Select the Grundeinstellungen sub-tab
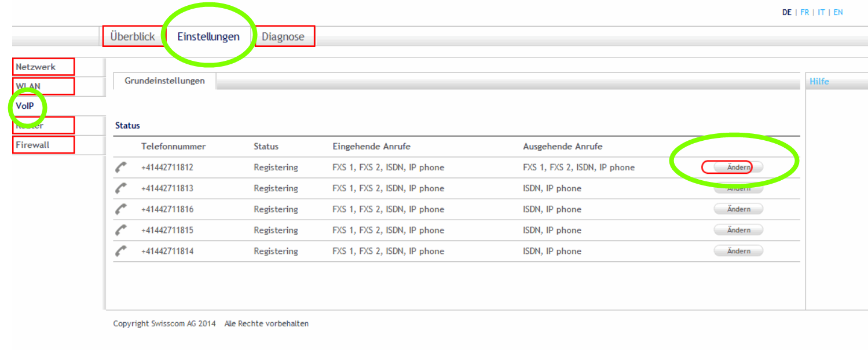Viewport: 868px width, 350px height. coord(165,81)
